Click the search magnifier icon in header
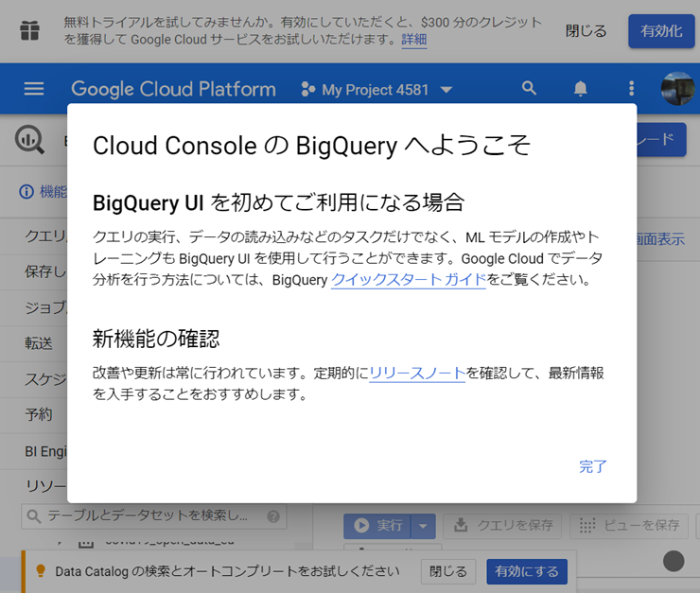700x593 pixels. coord(529,88)
